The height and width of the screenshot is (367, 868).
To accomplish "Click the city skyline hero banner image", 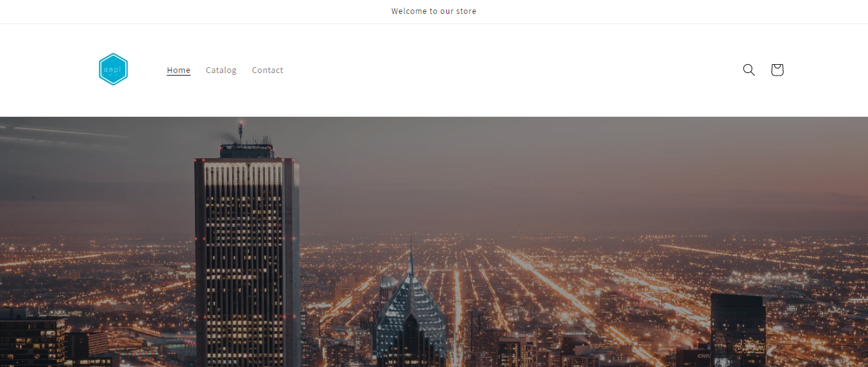I will 434,242.
